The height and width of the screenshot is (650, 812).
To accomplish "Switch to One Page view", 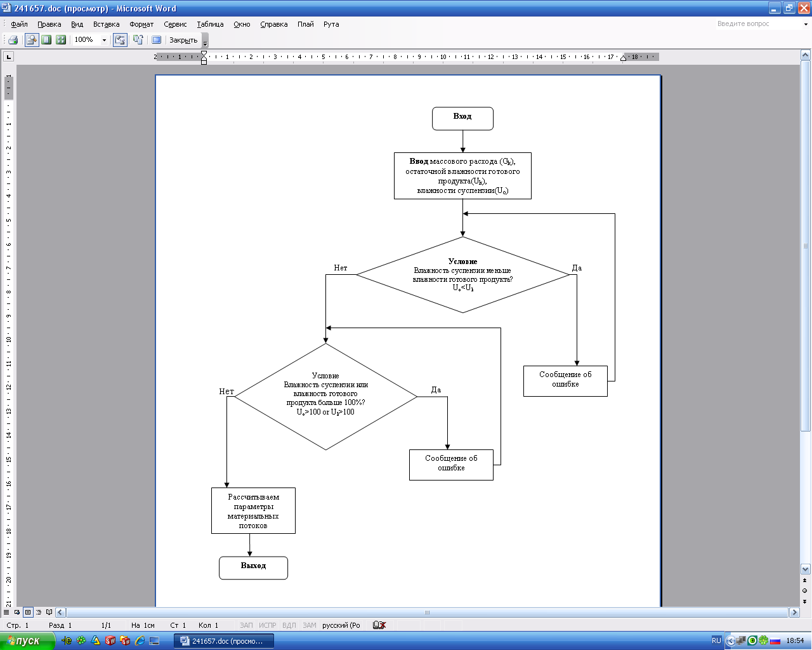I will tap(46, 40).
